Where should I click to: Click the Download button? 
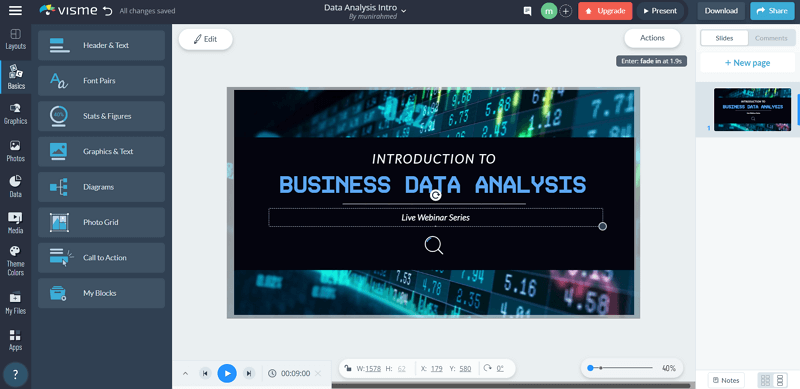pos(721,11)
